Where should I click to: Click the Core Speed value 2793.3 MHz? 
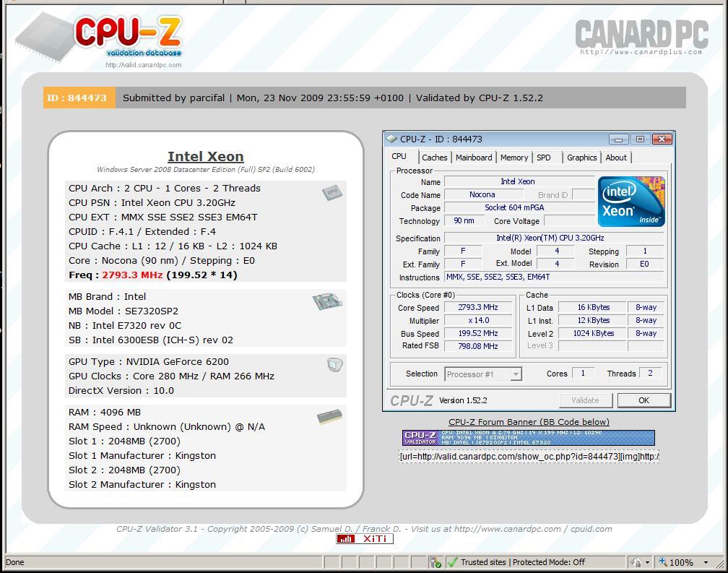(478, 307)
